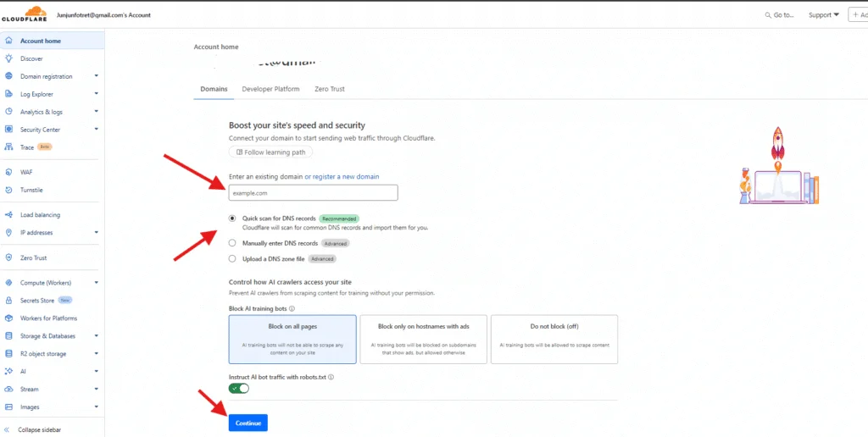Image resolution: width=868 pixels, height=437 pixels.
Task: Expand Domain registration submenu arrow
Action: click(x=97, y=75)
